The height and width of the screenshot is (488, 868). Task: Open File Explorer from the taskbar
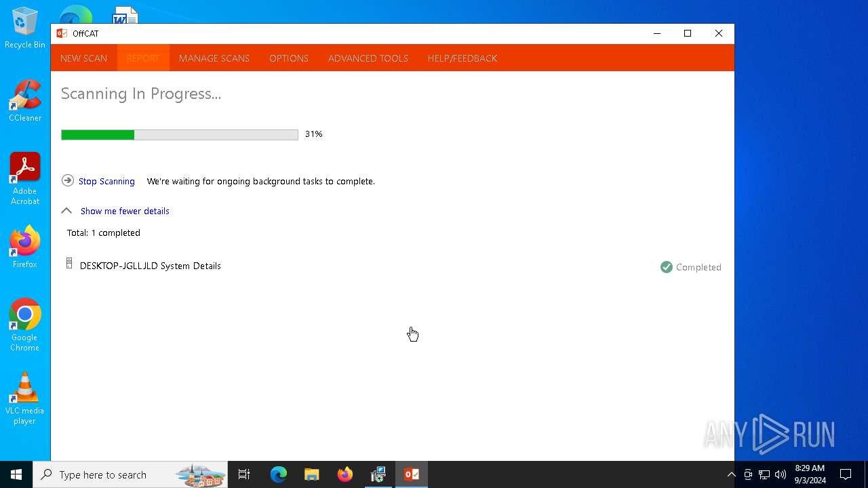311,474
